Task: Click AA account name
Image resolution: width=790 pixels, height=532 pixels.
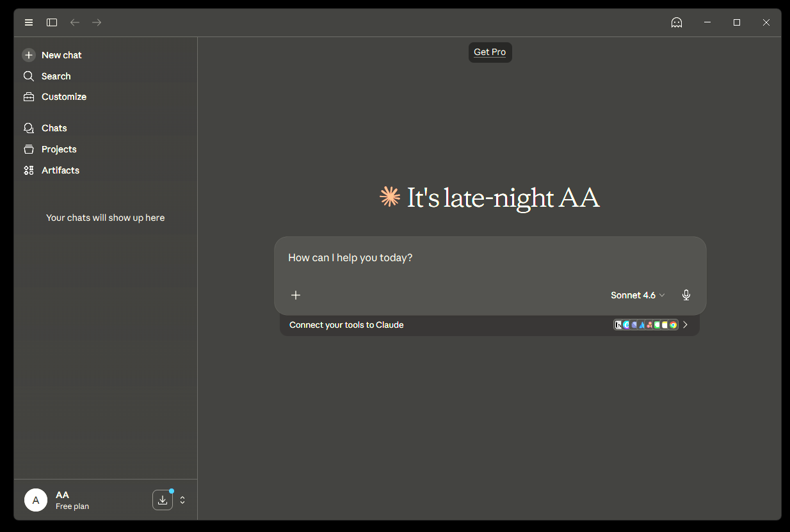Action: point(62,495)
